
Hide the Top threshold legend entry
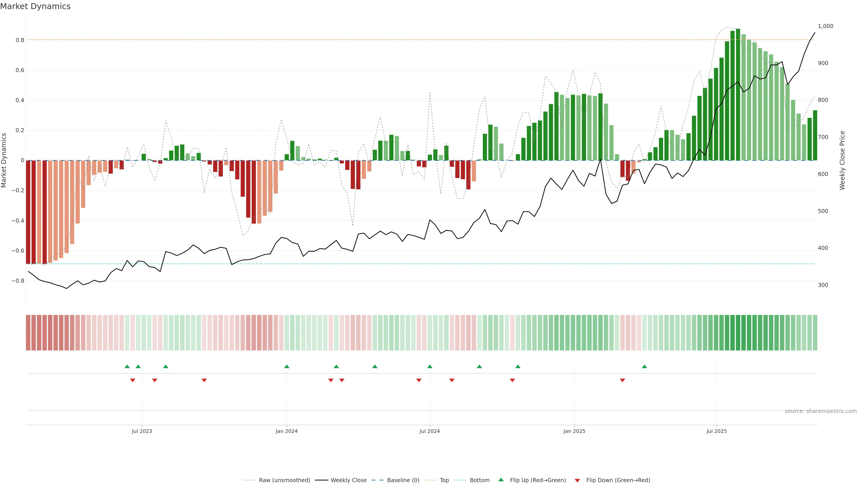444,480
